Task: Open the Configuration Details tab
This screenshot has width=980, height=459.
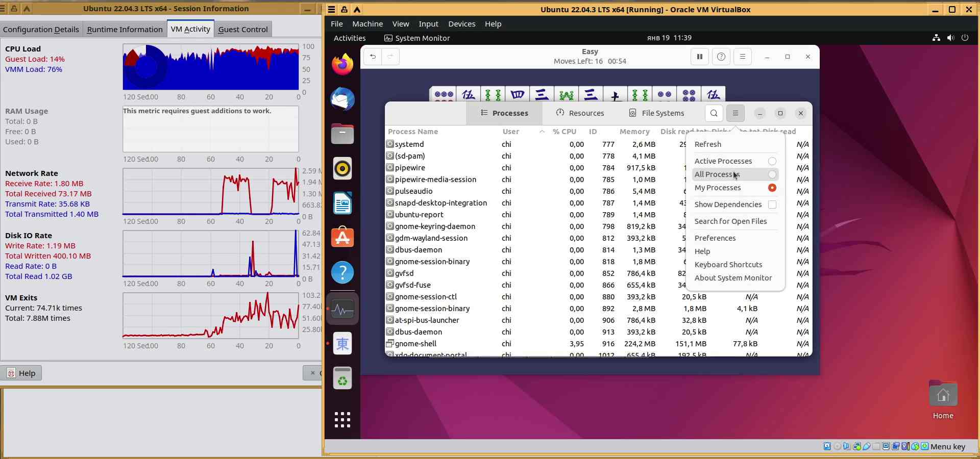Action: pos(41,30)
